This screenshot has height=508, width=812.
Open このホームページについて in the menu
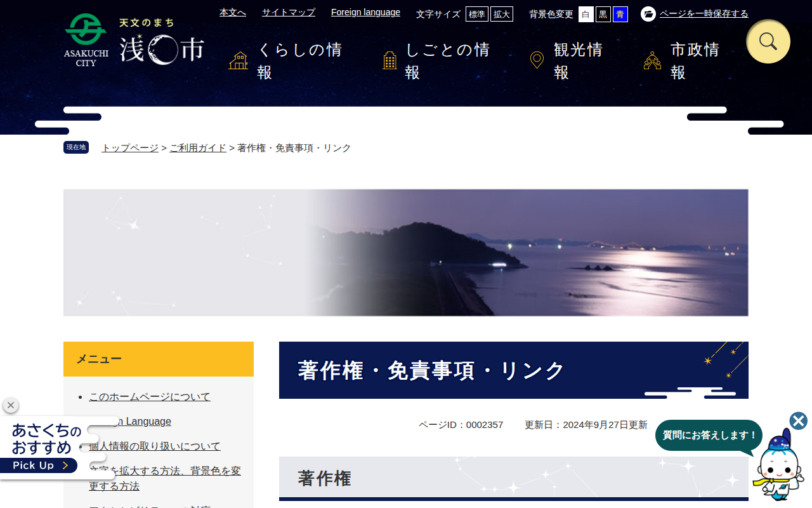[x=150, y=397]
